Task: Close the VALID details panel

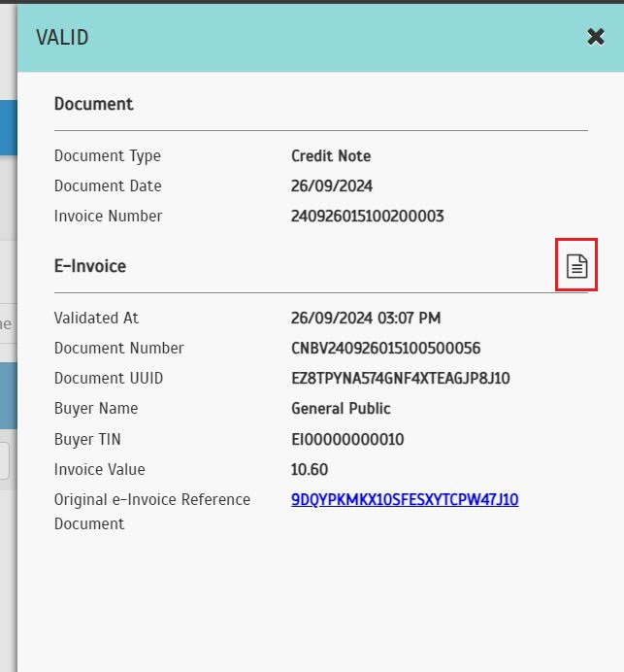Action: click(x=596, y=37)
